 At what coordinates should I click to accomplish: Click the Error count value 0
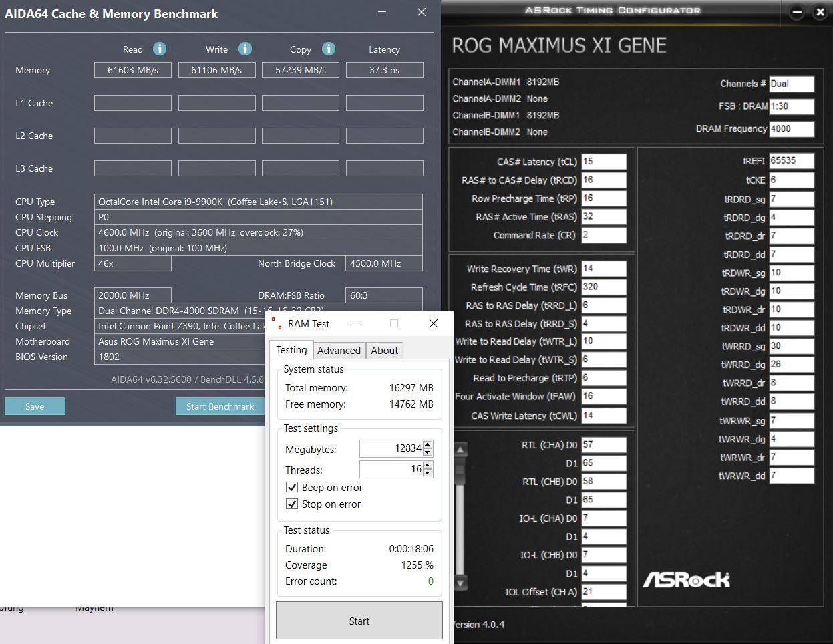pos(430,581)
